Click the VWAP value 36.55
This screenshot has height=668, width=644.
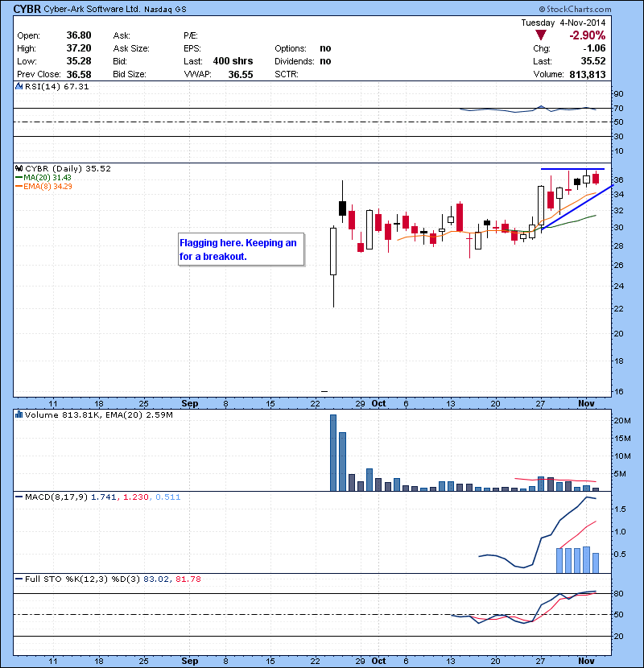coord(241,75)
